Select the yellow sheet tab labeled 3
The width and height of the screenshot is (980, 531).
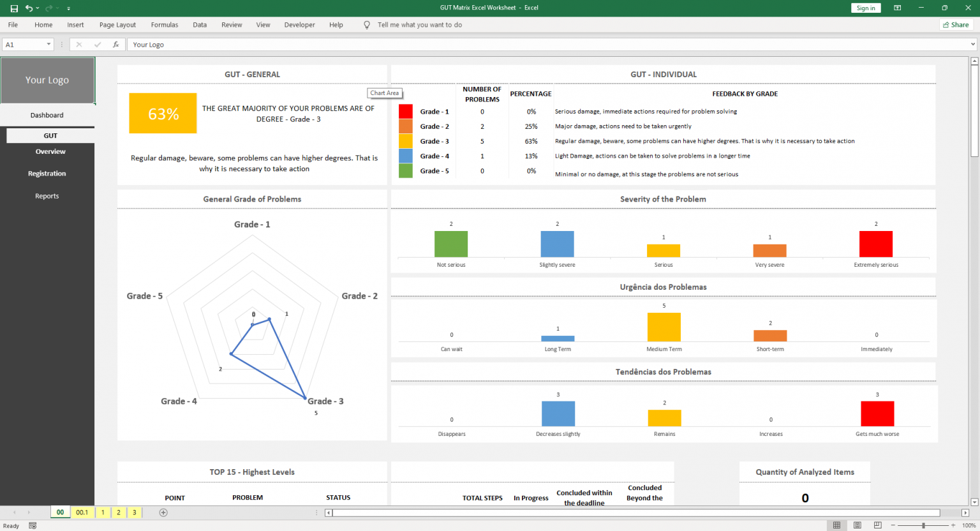[x=134, y=512]
